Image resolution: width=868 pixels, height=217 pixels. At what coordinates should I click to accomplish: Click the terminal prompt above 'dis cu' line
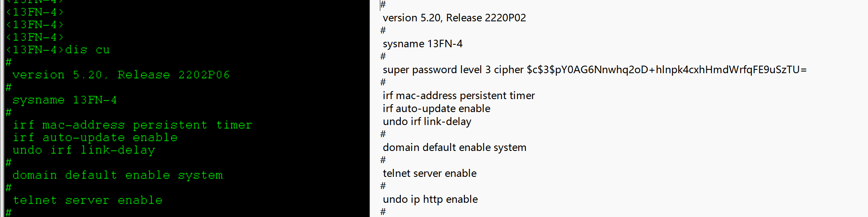(34, 37)
